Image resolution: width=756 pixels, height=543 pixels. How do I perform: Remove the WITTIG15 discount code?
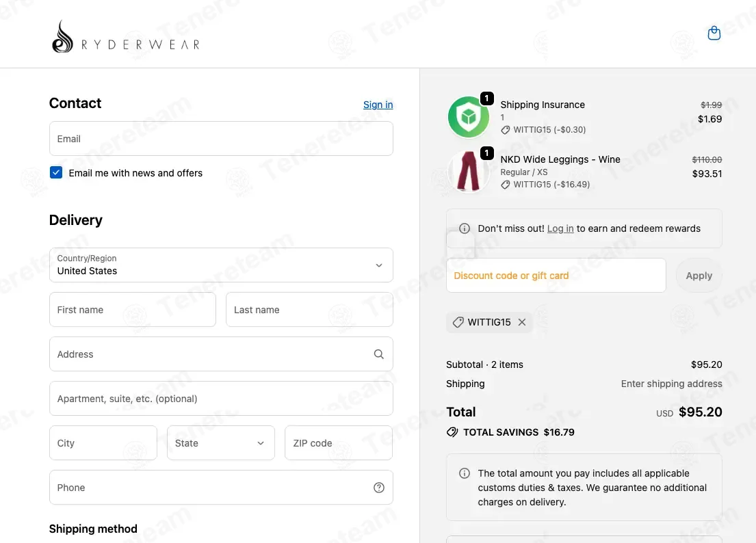(x=522, y=322)
